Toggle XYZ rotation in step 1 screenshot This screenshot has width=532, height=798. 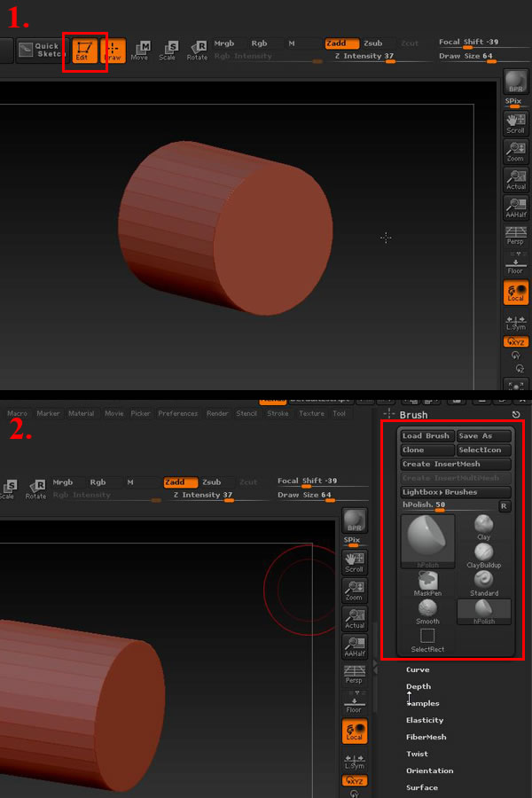515,341
